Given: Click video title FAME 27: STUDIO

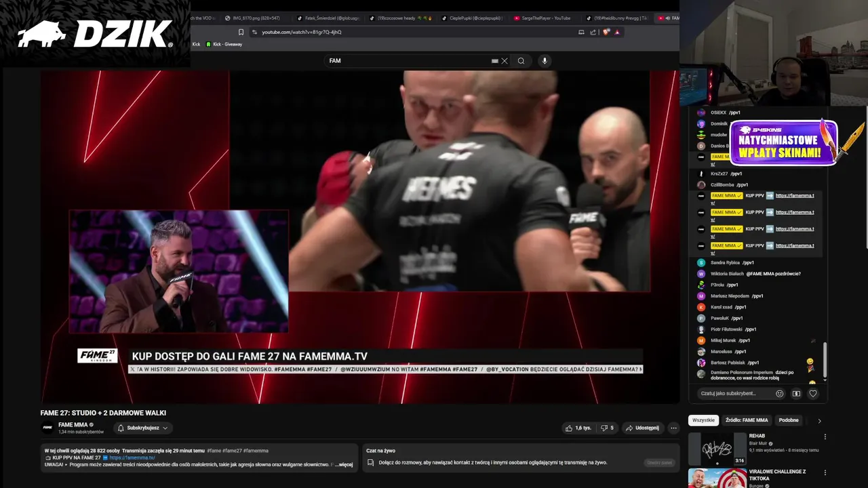Looking at the screenshot, I should (103, 413).
